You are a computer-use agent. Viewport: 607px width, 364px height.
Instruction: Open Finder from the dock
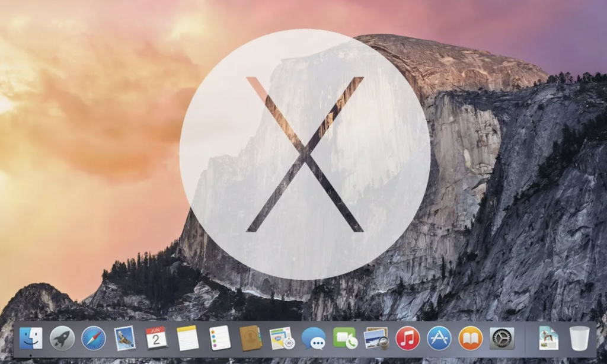pyautogui.click(x=31, y=338)
